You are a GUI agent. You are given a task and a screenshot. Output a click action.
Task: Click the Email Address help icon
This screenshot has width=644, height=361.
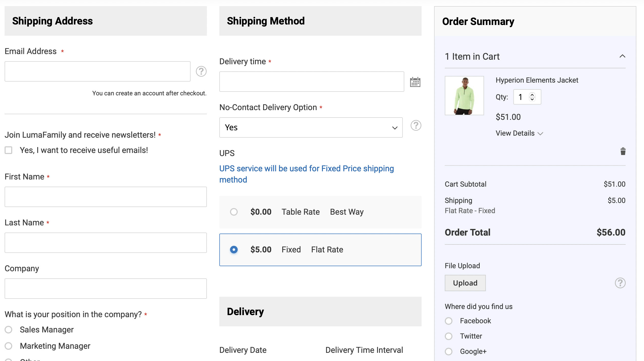pos(201,71)
